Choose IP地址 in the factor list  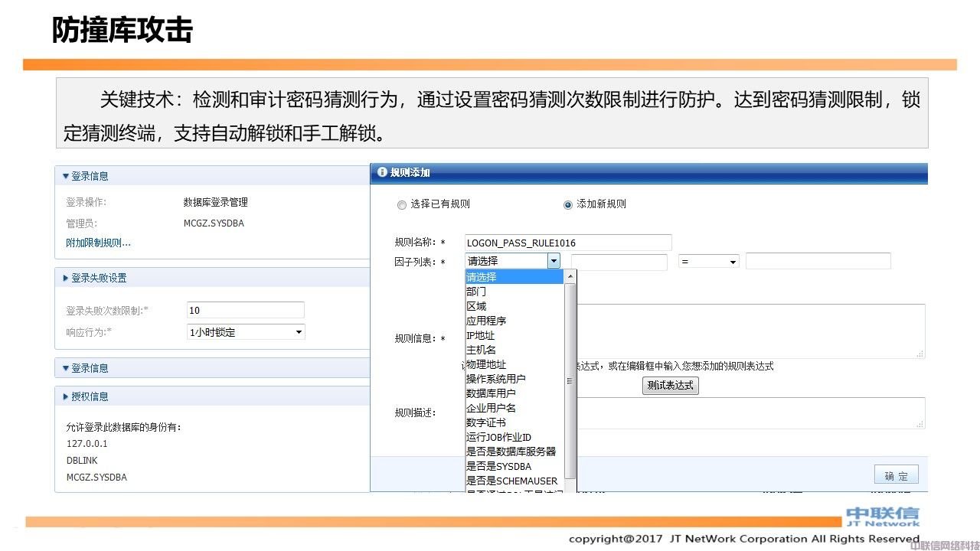pyautogui.click(x=514, y=335)
